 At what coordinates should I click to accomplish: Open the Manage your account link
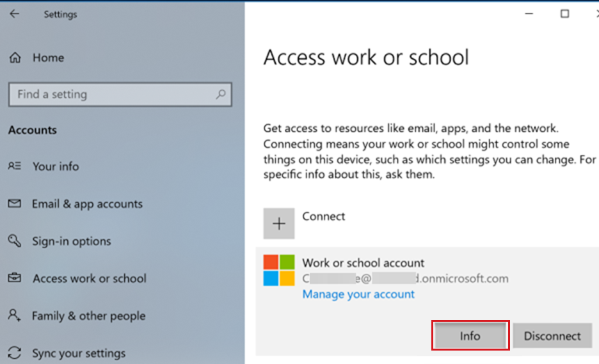[358, 294]
